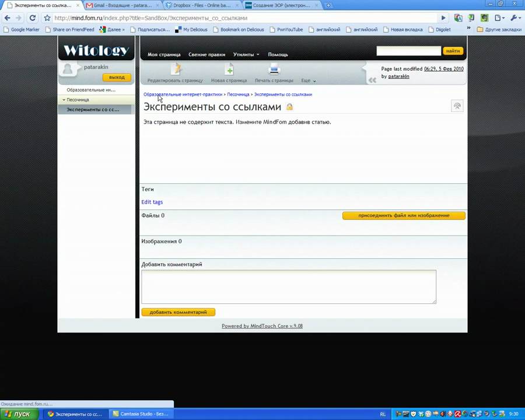
Task: Open Образовательные интернет-практики breadcrumb
Action: pyautogui.click(x=183, y=94)
